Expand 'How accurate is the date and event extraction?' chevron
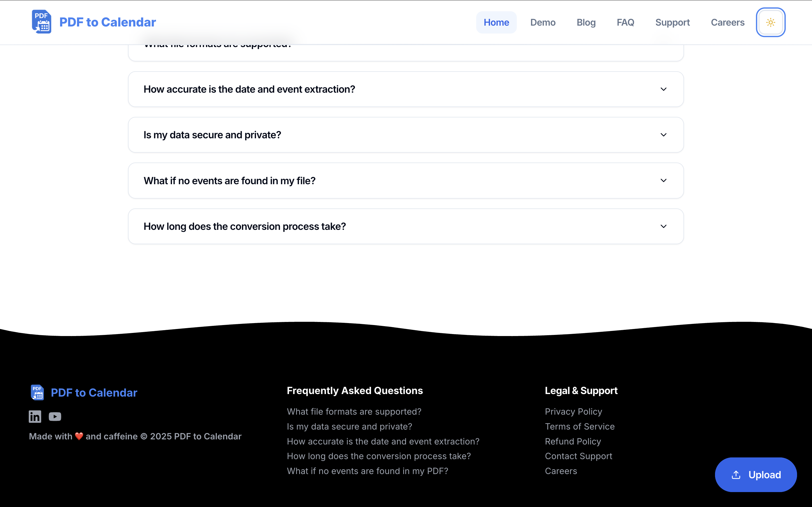This screenshot has height=507, width=812. 663,89
